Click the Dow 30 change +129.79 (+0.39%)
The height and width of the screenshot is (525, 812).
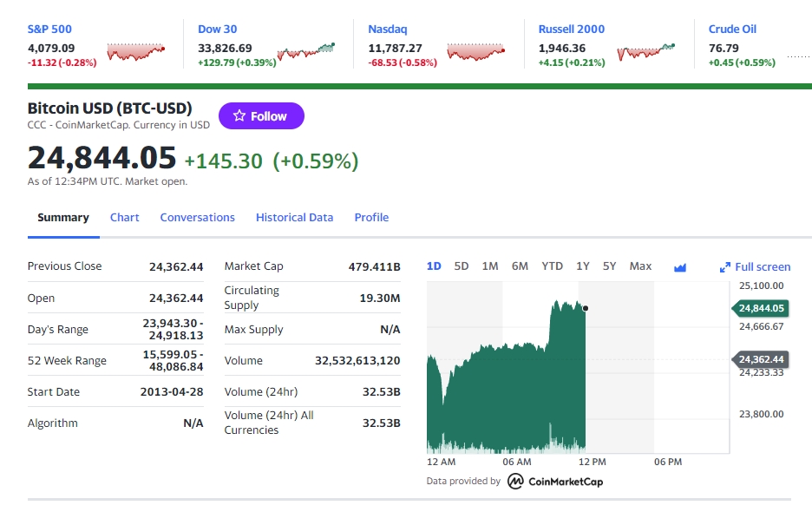[x=237, y=62]
